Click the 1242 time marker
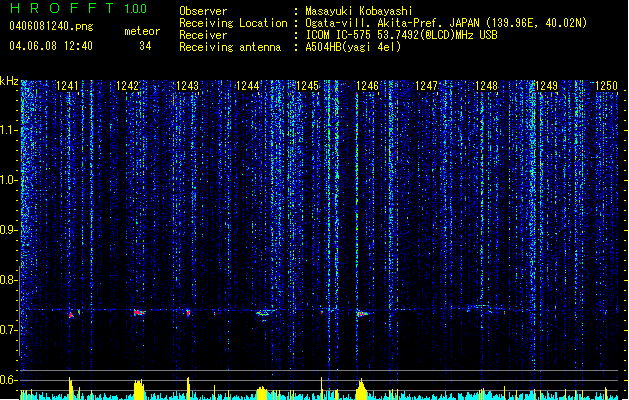 (x=127, y=86)
